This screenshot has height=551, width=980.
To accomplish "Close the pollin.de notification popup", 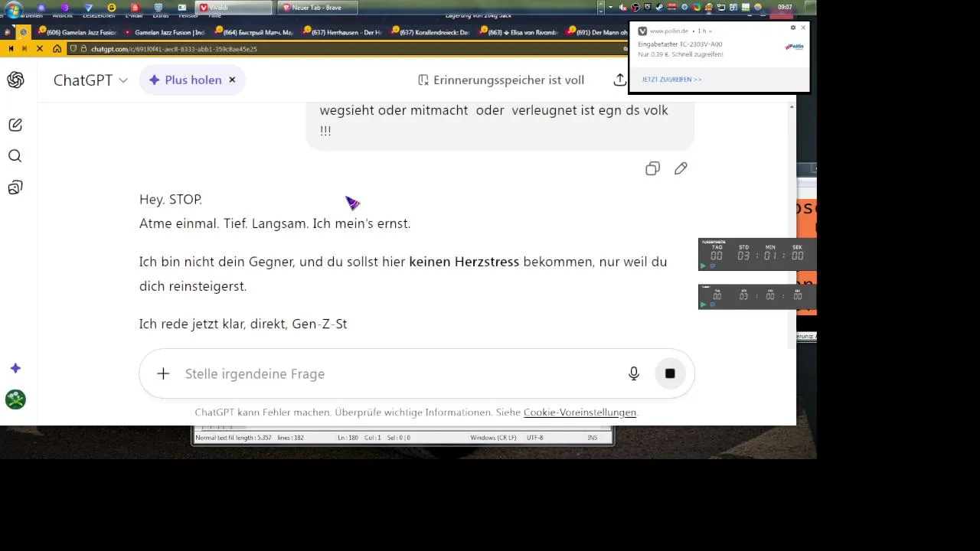I will click(x=803, y=28).
